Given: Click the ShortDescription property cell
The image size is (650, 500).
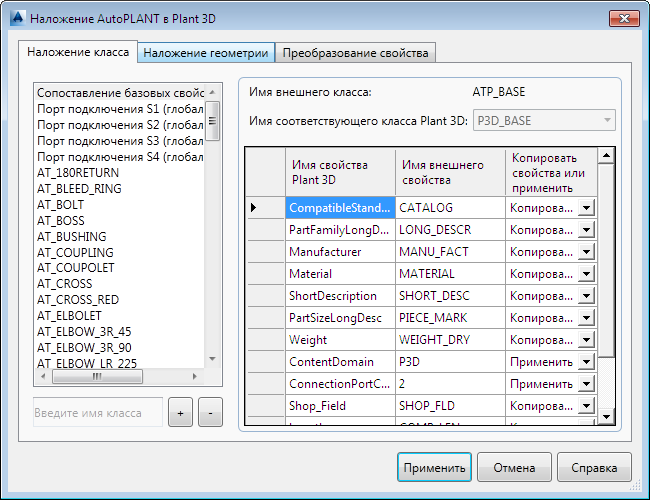Looking at the screenshot, I should [x=340, y=296].
